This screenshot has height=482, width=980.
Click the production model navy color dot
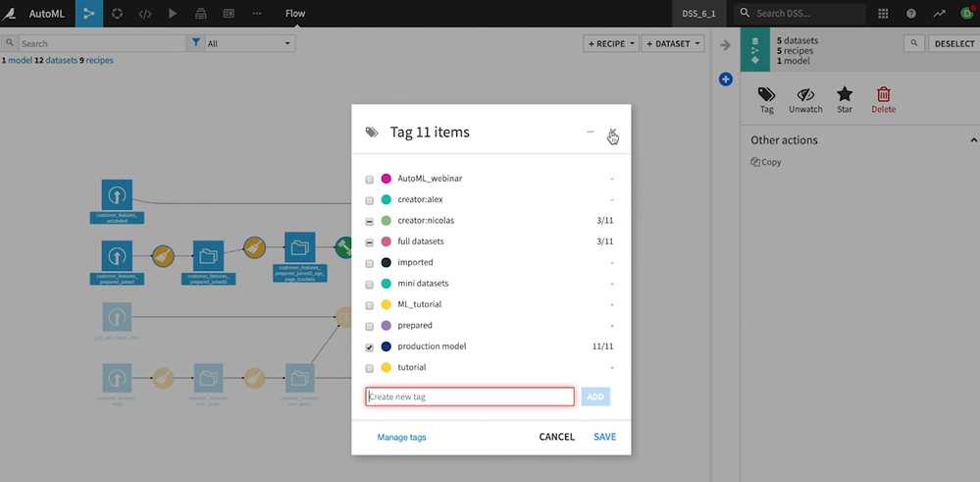[387, 347]
